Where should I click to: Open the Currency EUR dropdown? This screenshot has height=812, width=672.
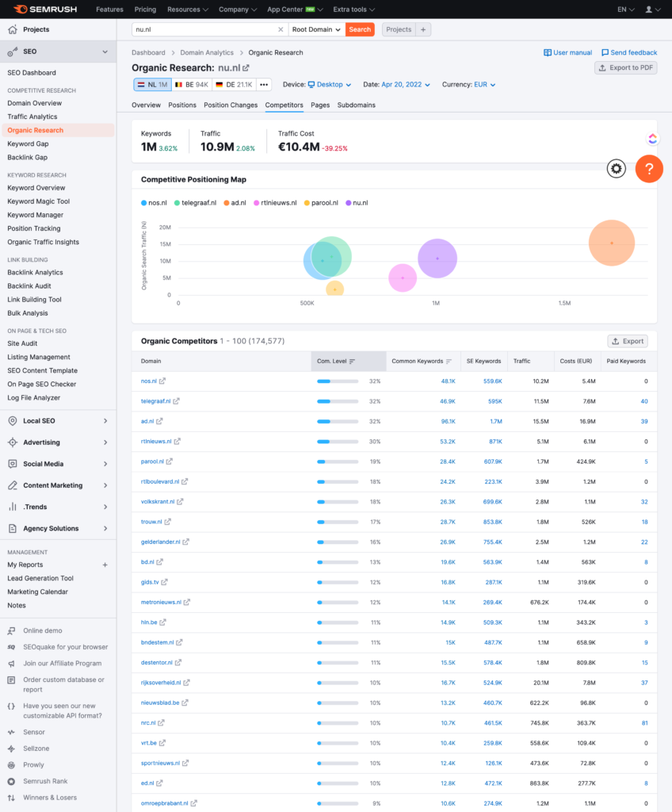(485, 84)
